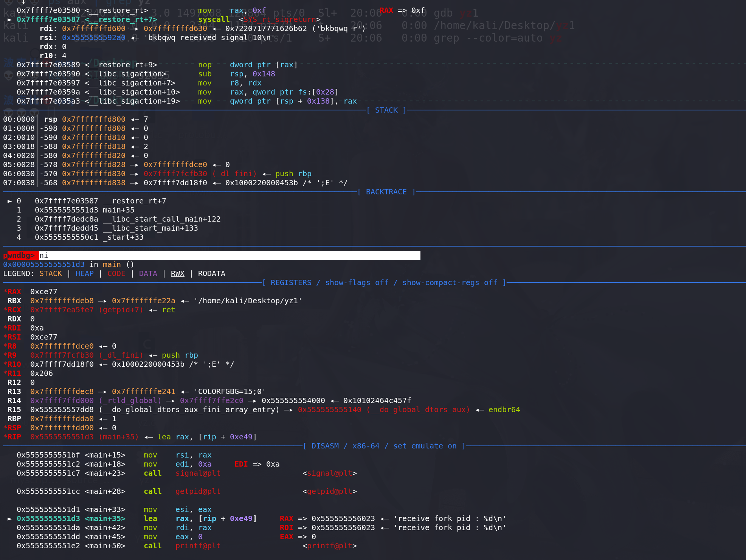Click '(main+35)' in the RIP row
Screen dimensions: 746x560
(x=119, y=437)
